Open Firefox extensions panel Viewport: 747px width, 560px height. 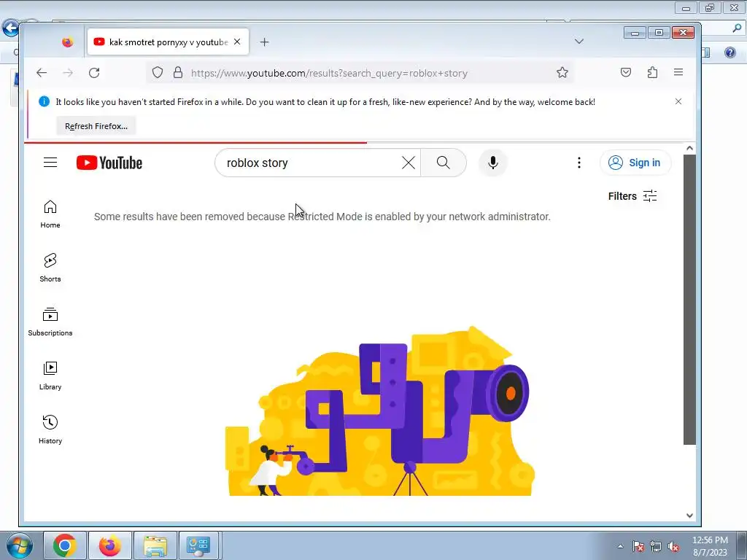(652, 72)
